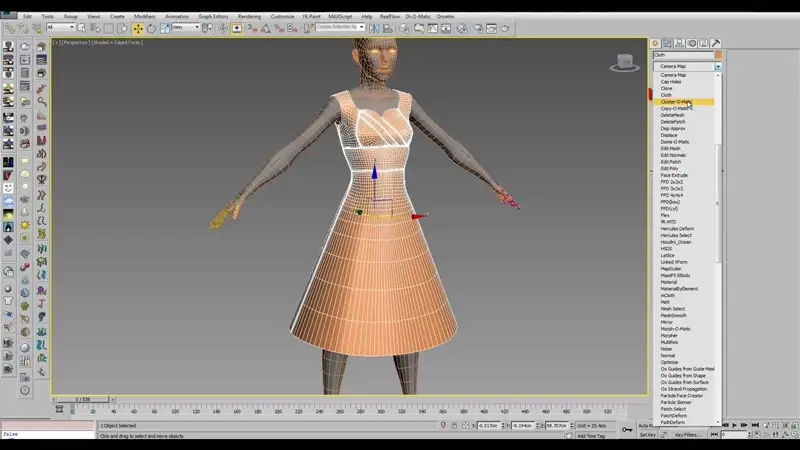Choose Cloth modifier from the list

pyautogui.click(x=666, y=95)
